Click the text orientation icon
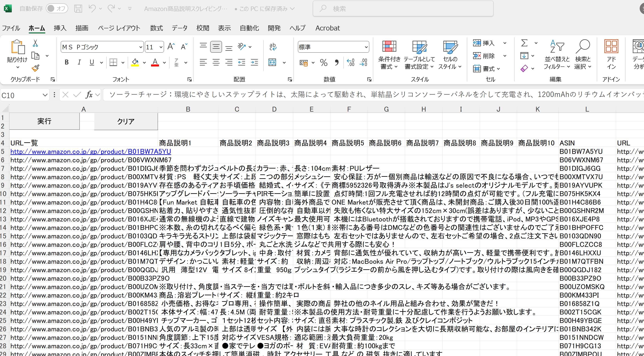Image resolution: width=644 pixels, height=356 pixels. tap(242, 47)
